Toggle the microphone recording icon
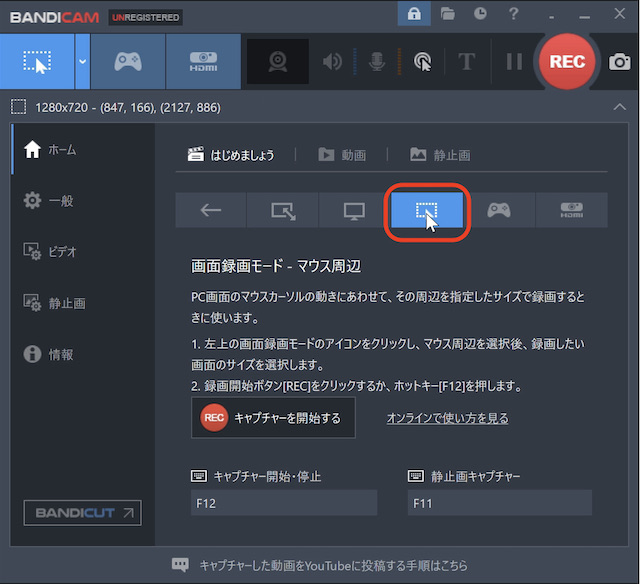The image size is (640, 584). pyautogui.click(x=377, y=62)
